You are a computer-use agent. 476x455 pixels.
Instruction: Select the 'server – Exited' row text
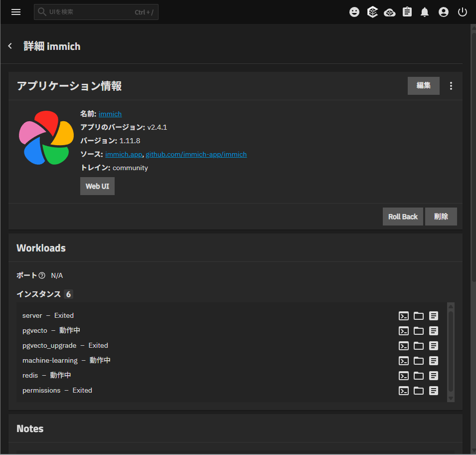pos(48,315)
